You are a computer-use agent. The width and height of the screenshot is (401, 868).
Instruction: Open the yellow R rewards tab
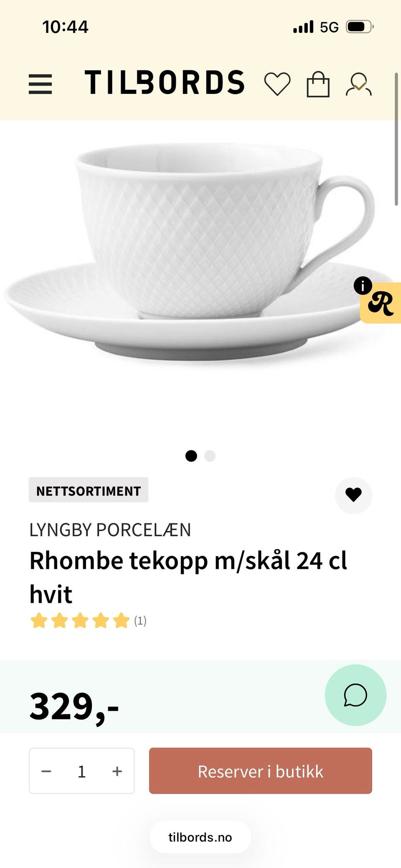coord(381,303)
